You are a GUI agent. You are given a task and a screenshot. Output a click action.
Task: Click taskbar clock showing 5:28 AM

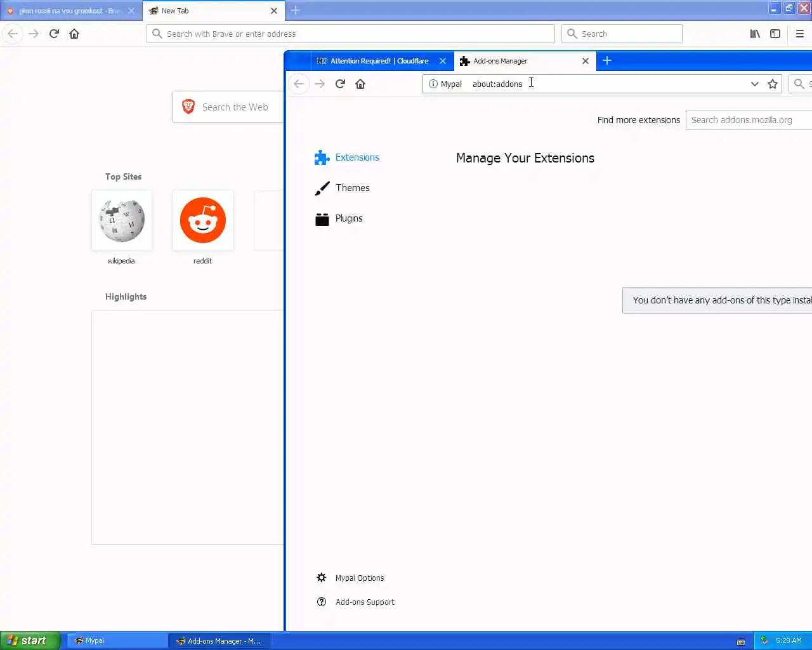(789, 640)
